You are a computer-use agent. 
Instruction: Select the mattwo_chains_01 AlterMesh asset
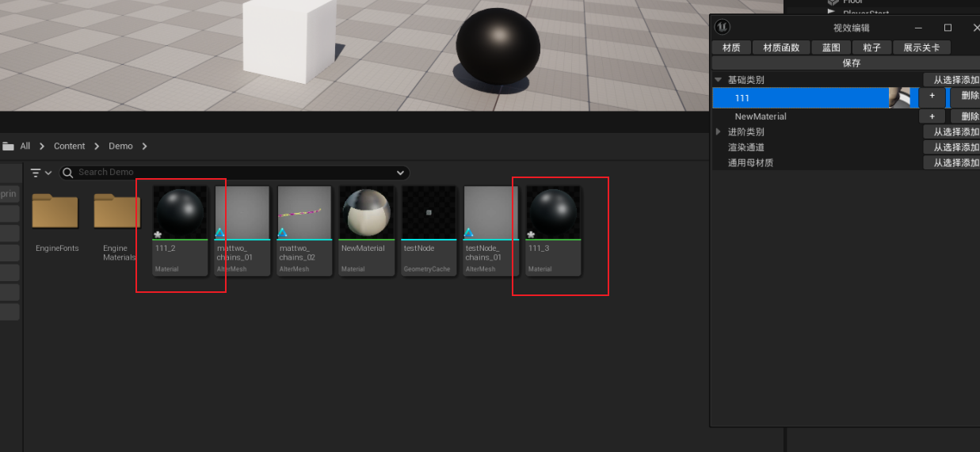pyautogui.click(x=242, y=213)
